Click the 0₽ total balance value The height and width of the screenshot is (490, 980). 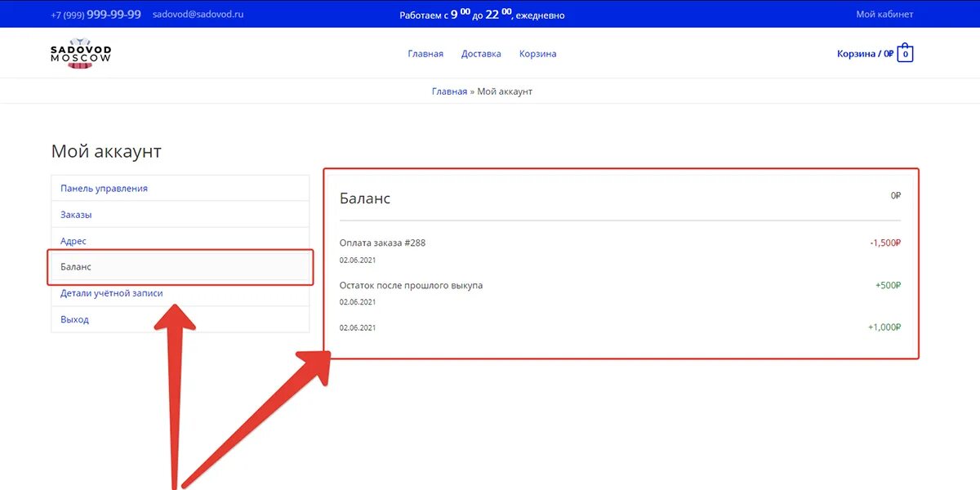[896, 196]
